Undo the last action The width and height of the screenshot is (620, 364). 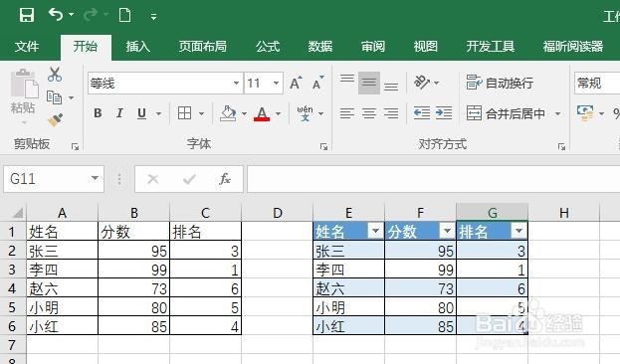click(x=56, y=15)
